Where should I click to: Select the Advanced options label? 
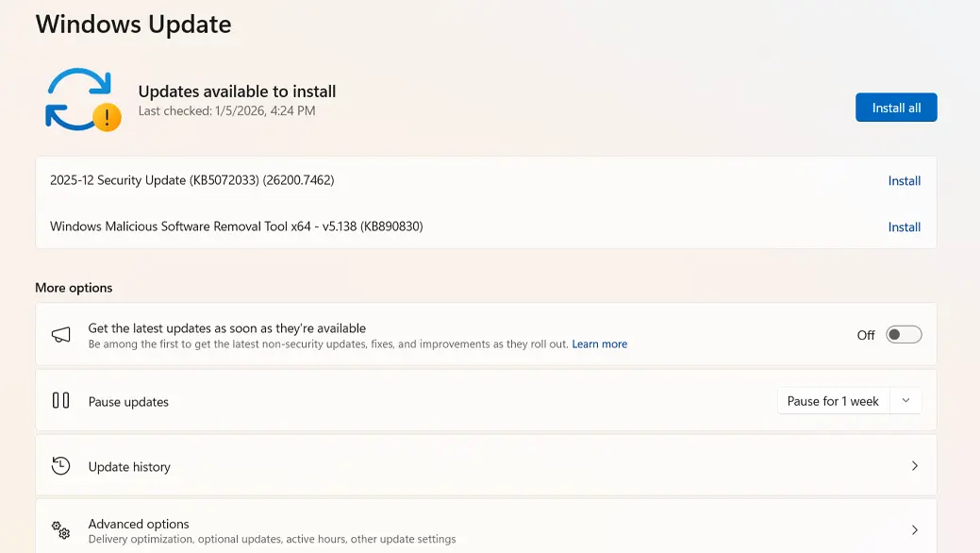[x=139, y=524]
